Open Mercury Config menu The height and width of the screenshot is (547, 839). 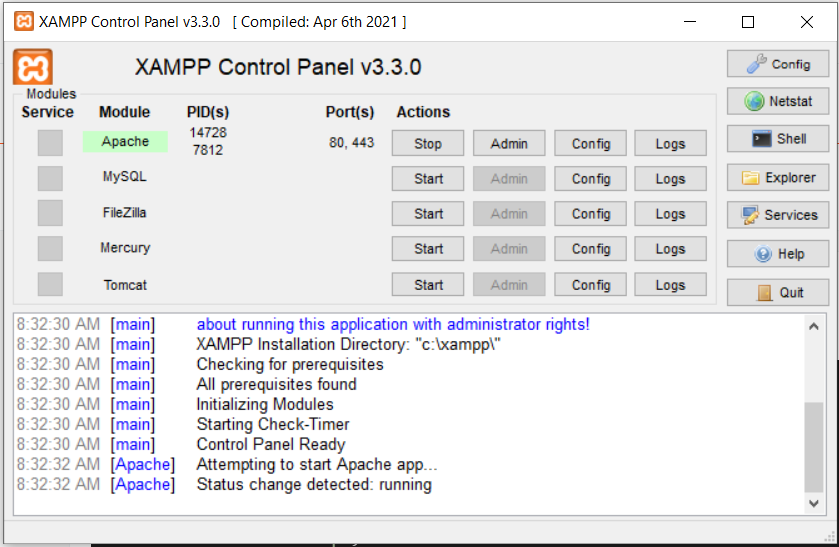click(591, 249)
